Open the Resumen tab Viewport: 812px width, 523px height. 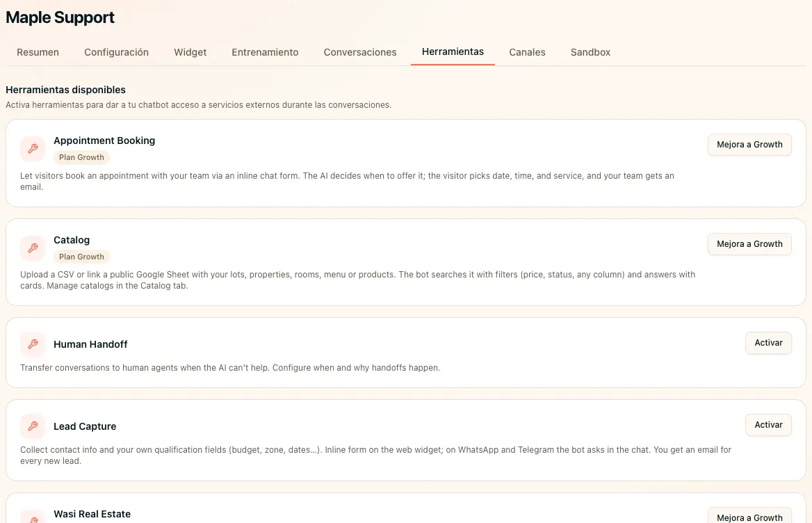pos(38,52)
